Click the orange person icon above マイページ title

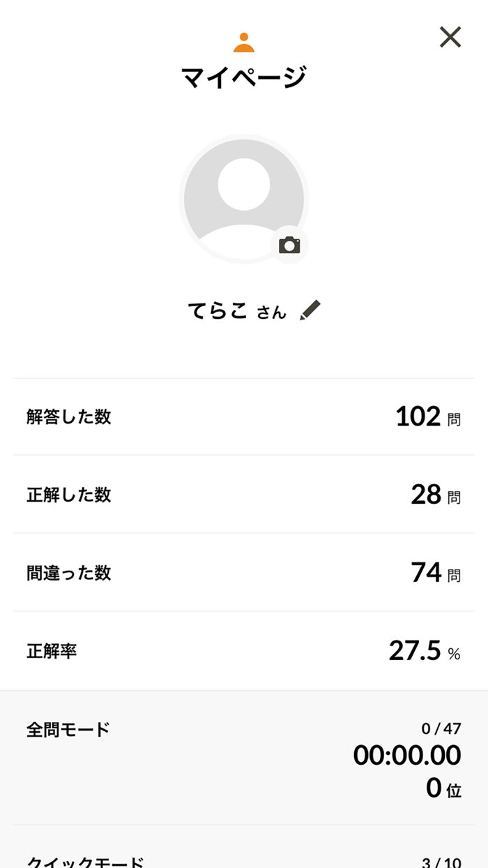point(243,40)
